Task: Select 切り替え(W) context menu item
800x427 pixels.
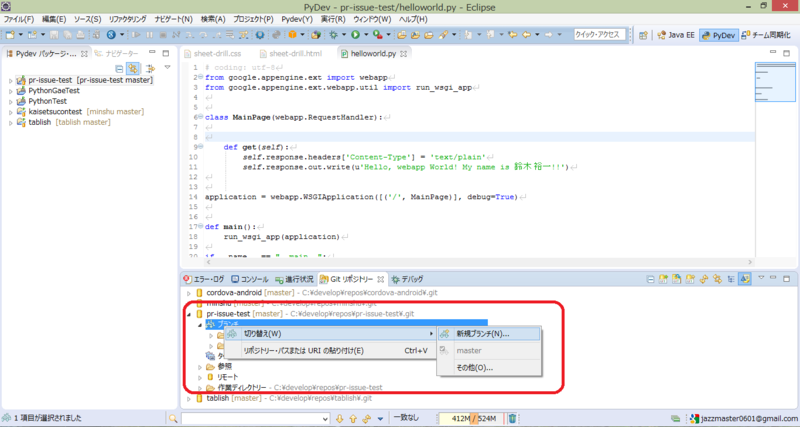Action: pos(331,334)
